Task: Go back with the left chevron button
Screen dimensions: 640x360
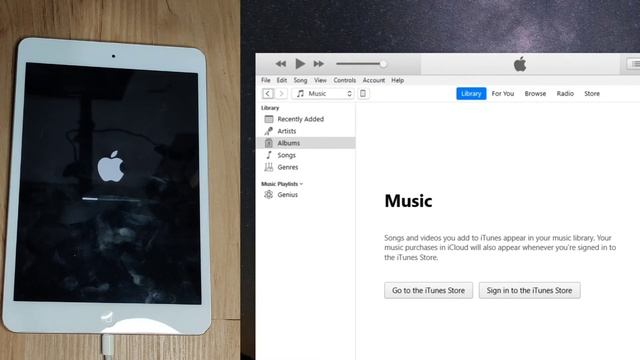Action: tap(268, 93)
